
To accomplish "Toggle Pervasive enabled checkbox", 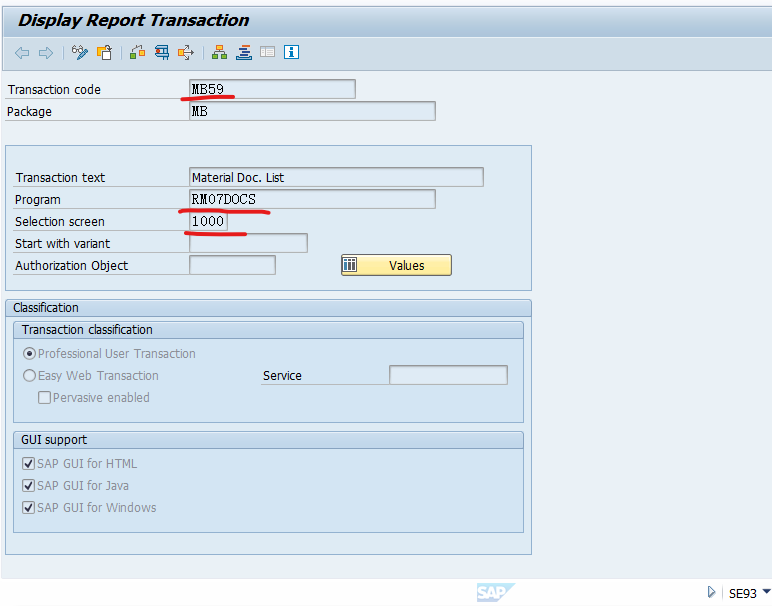I will pos(44,397).
